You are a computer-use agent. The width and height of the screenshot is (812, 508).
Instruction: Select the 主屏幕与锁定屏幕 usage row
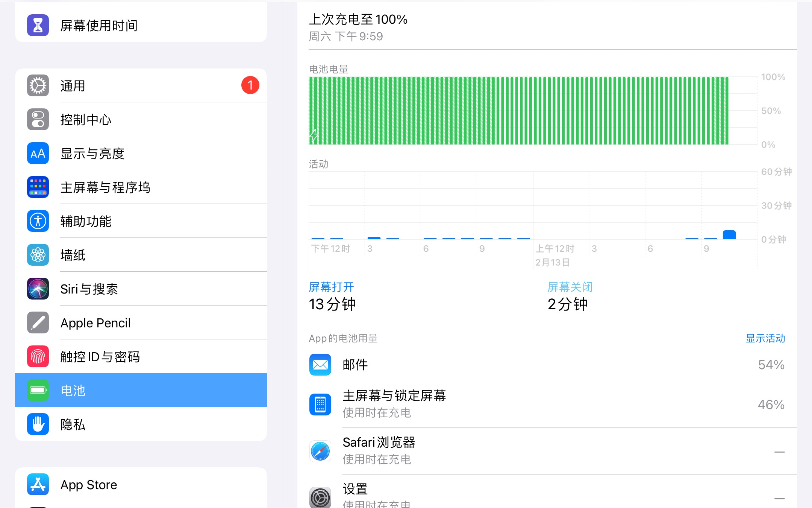tap(547, 405)
